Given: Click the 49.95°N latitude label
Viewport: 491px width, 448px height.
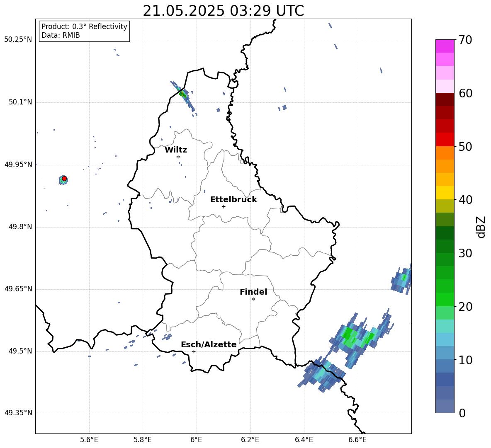Looking at the screenshot, I should (18, 165).
